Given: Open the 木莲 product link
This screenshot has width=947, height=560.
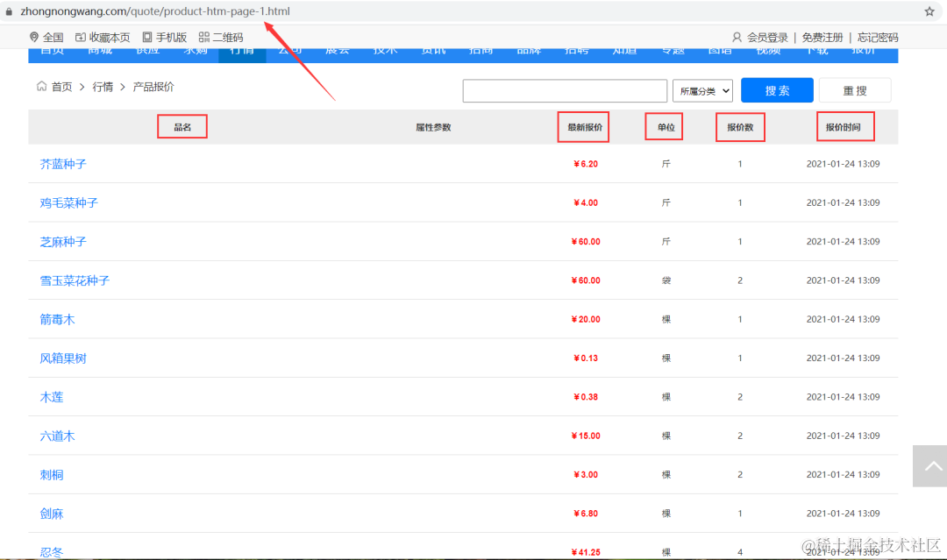Looking at the screenshot, I should [52, 397].
